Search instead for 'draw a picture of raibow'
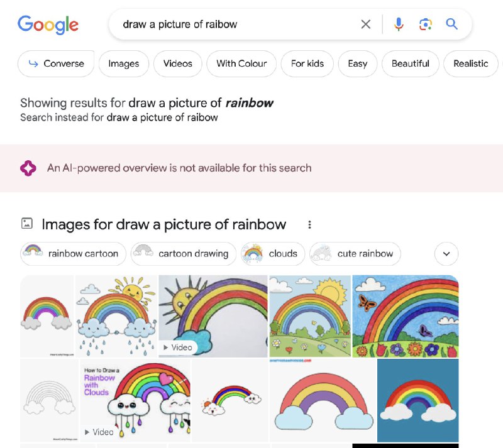503x448 pixels. (162, 117)
